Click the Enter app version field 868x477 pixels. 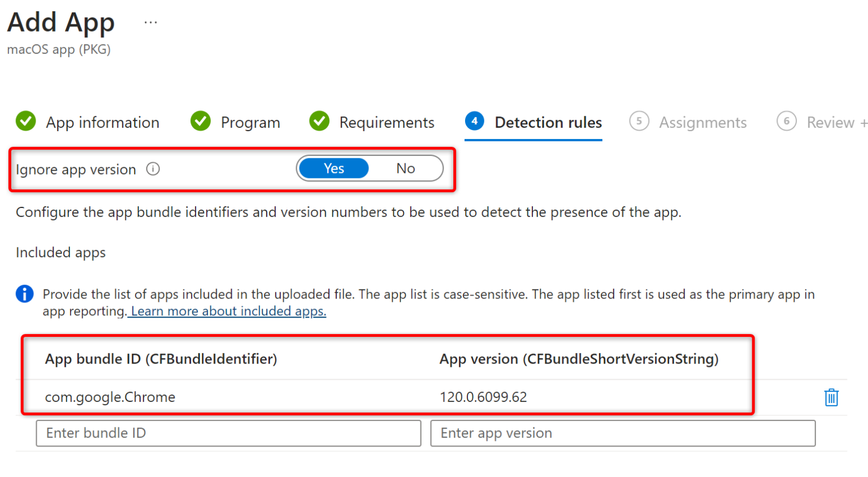click(622, 433)
